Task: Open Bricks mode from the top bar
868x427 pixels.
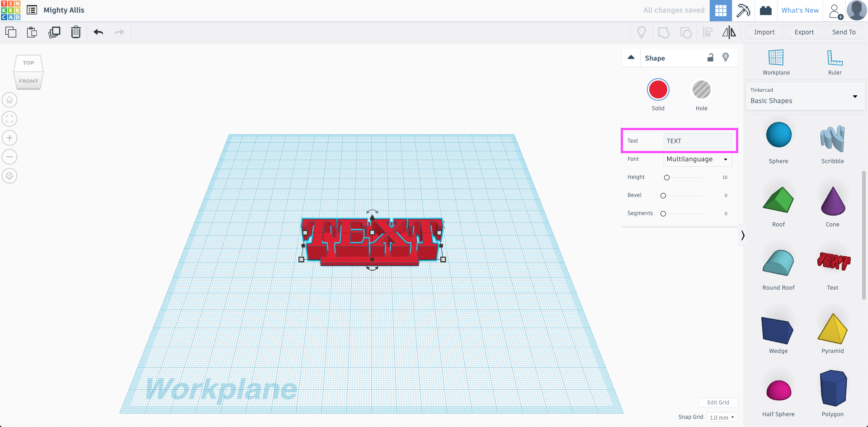Action: tap(765, 10)
